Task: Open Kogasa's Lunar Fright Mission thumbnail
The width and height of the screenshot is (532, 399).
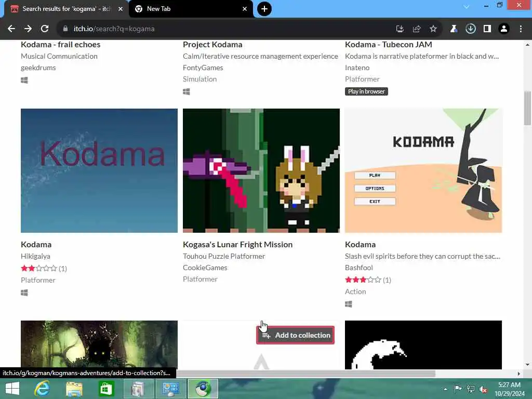Action: tap(261, 170)
